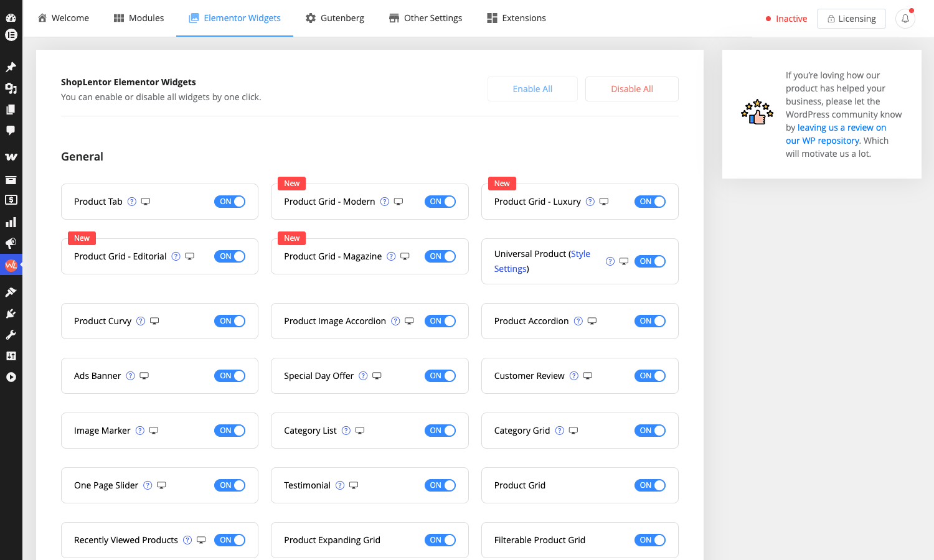Open the Products archive-box sidebar icon
934x560 pixels.
tap(11, 180)
